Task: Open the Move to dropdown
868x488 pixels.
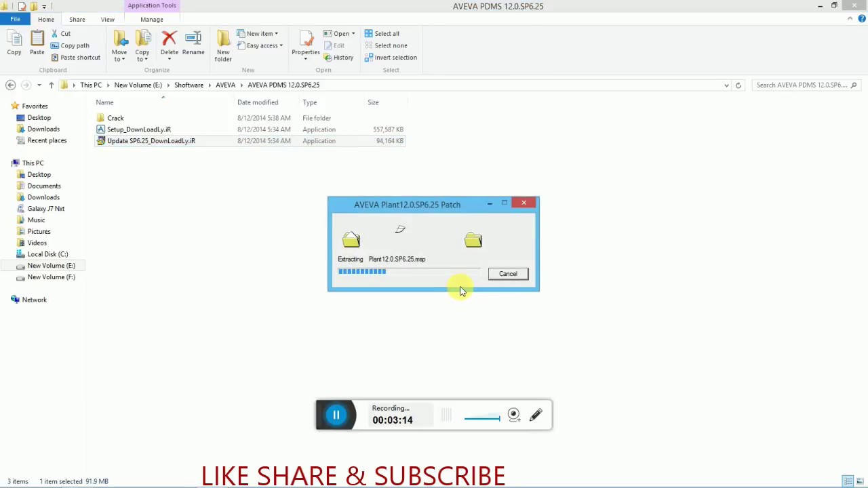Action: (119, 46)
